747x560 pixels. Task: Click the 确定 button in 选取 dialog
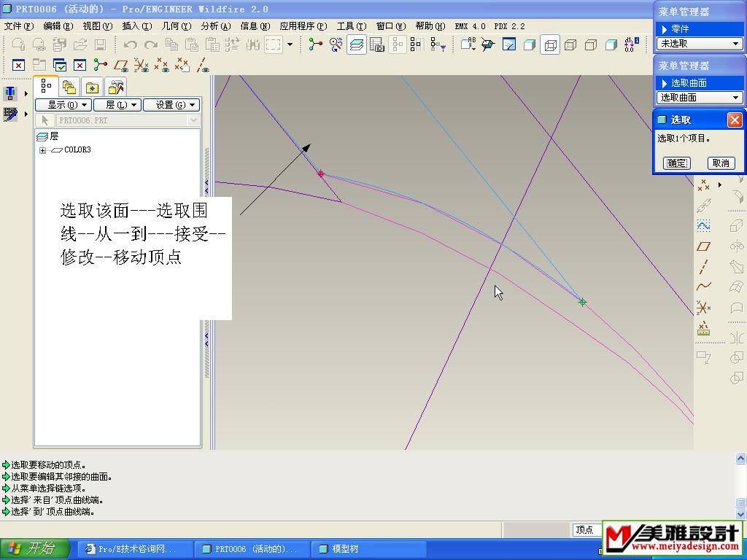coord(676,163)
